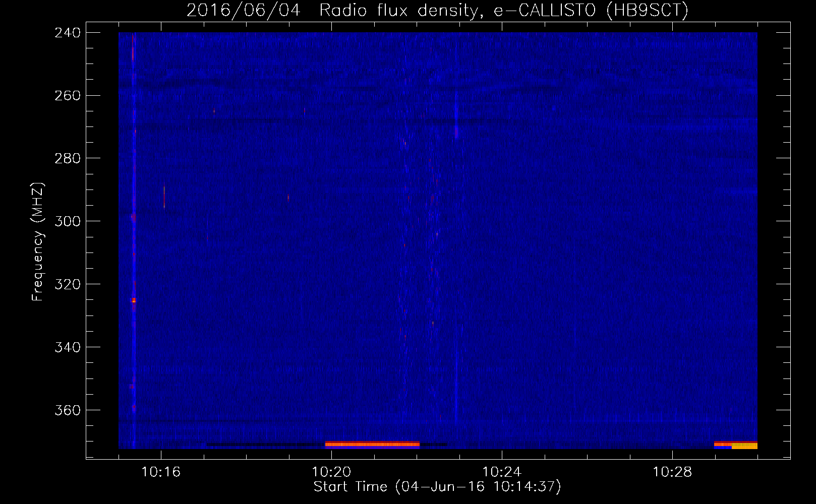Click the 10:20 time tick label
This screenshot has height=504, width=816.
click(x=331, y=472)
